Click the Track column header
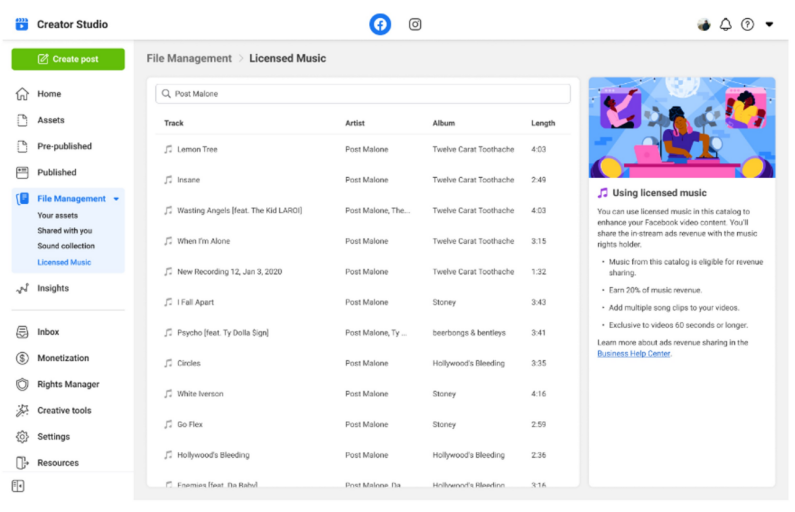The height and width of the screenshot is (512, 795). click(x=173, y=123)
